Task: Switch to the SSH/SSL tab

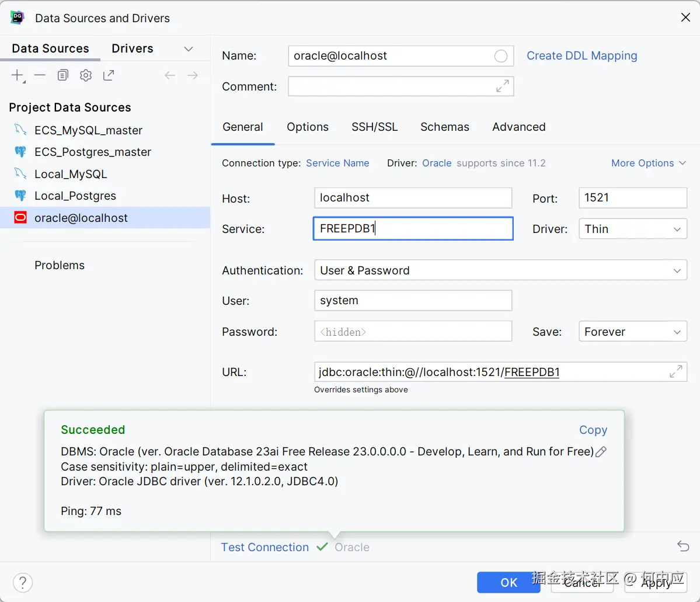Action: coord(374,127)
